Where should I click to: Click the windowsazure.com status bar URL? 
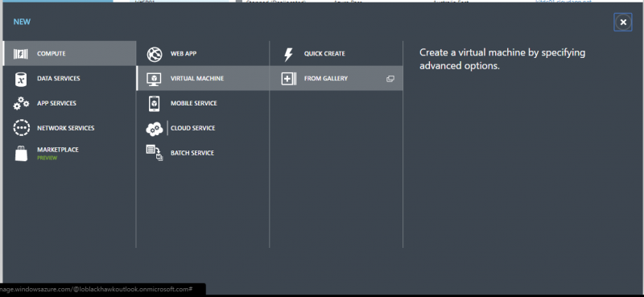pyautogui.click(x=97, y=289)
